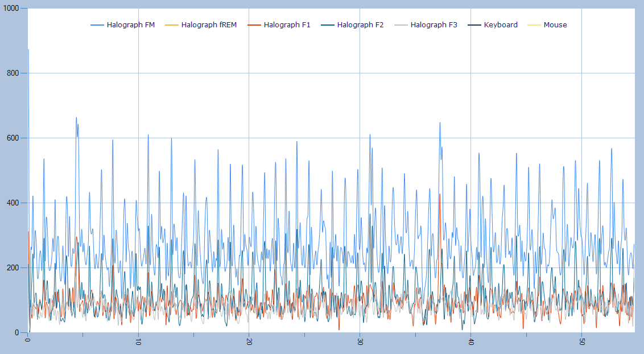Click the x-axis label 20
The width and height of the screenshot is (644, 354).
(249, 341)
